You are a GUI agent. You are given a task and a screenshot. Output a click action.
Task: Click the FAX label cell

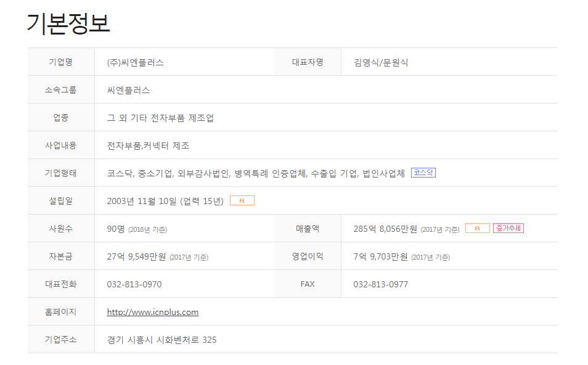pyautogui.click(x=308, y=284)
